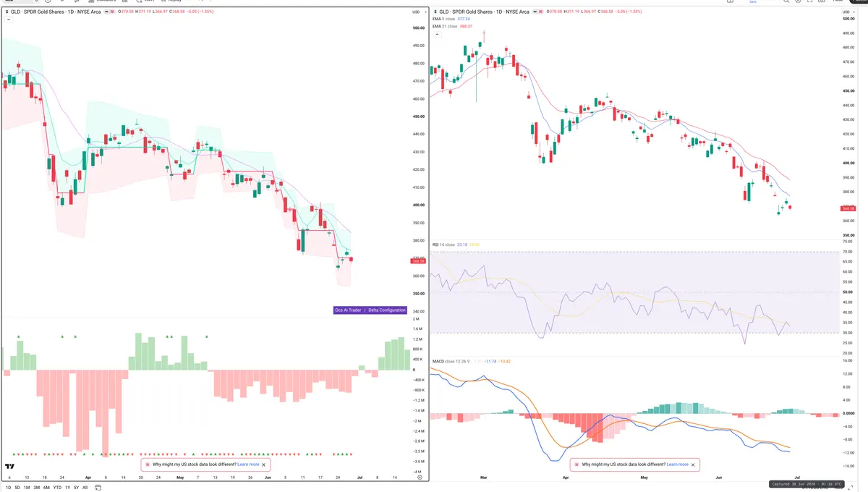Switch to the All time range

tap(85, 488)
